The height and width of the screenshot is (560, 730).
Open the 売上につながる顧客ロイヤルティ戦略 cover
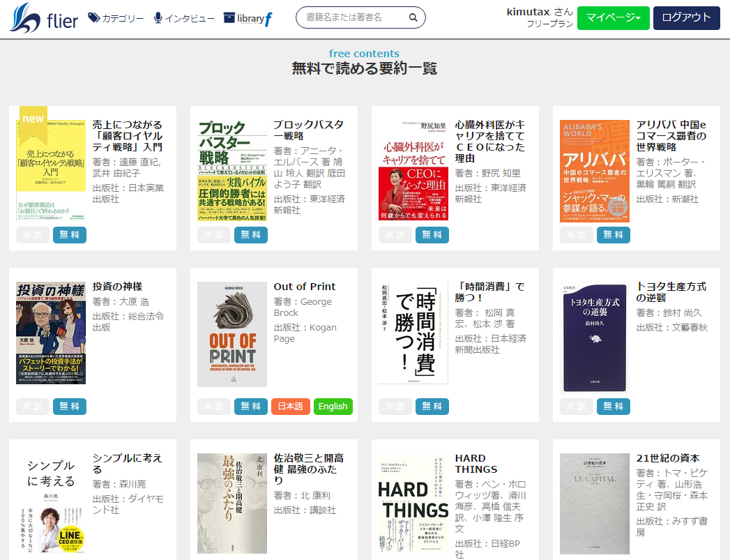pyautogui.click(x=51, y=170)
